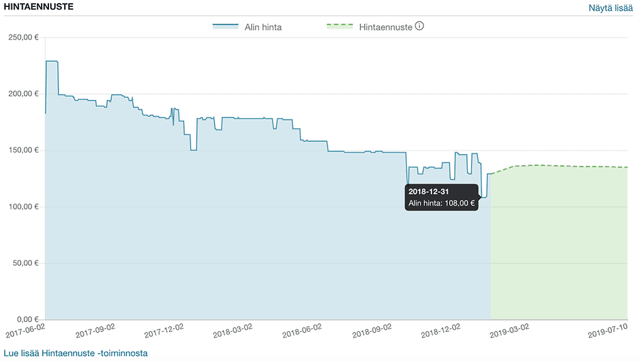Click the 100,00 € y-axis label
This screenshot has width=644, height=362.
(23, 207)
